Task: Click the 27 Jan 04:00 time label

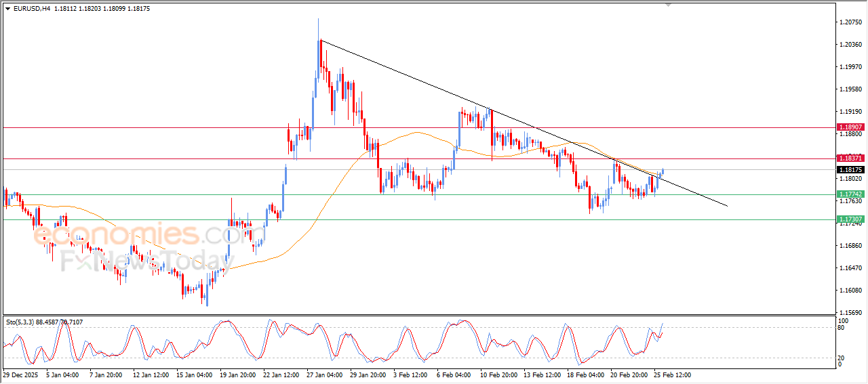Action: (325, 375)
